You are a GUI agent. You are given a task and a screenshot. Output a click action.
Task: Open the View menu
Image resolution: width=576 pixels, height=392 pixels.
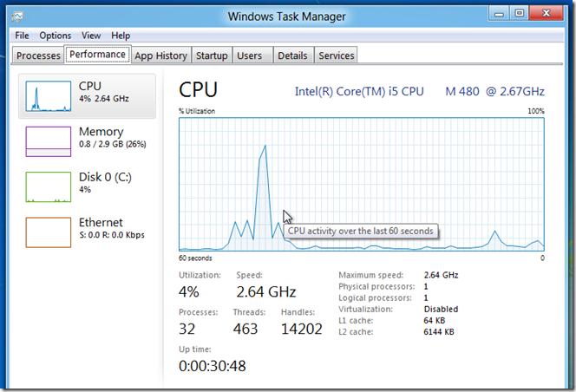[x=91, y=36]
